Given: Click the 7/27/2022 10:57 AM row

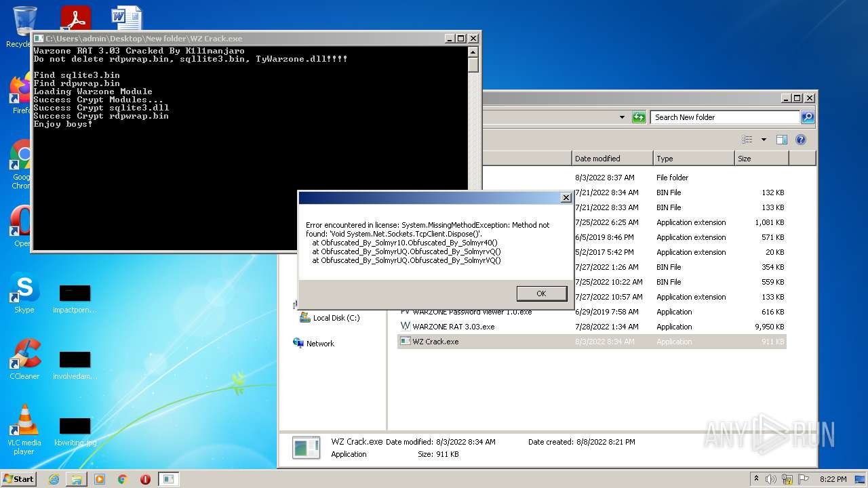Looking at the screenshot, I should (592, 297).
